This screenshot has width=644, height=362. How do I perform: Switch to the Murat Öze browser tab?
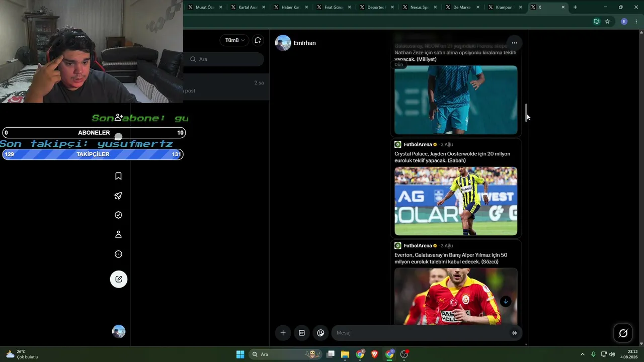pos(205,7)
